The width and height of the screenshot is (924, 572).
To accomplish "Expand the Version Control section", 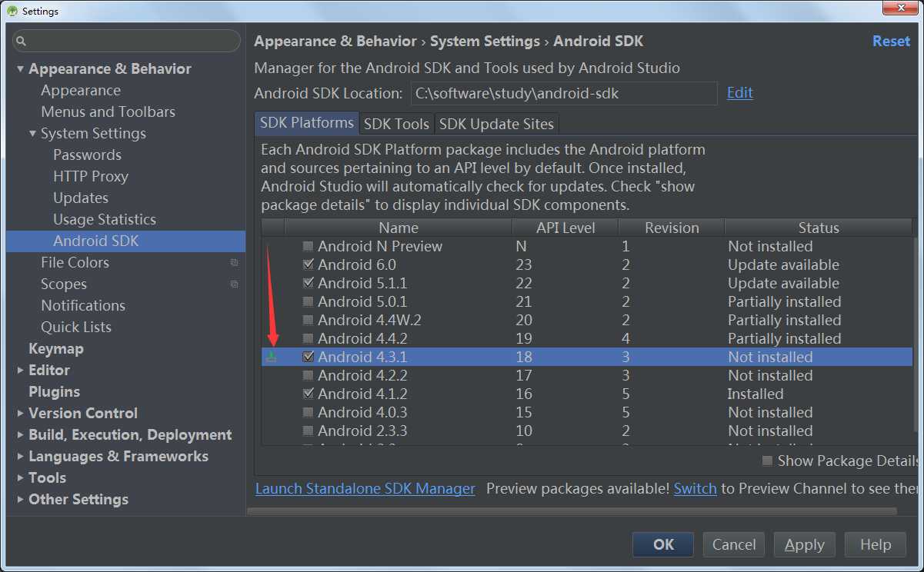I will point(21,414).
